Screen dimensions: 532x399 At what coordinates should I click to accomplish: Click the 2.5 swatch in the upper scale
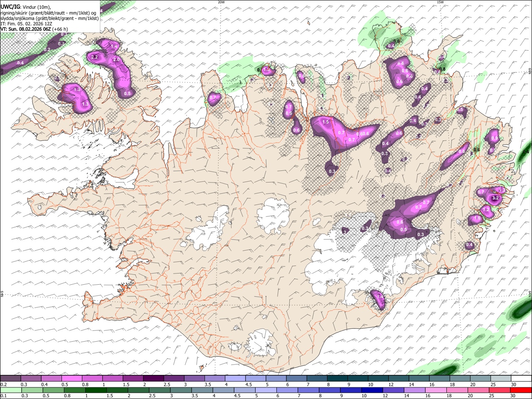(x=173, y=378)
